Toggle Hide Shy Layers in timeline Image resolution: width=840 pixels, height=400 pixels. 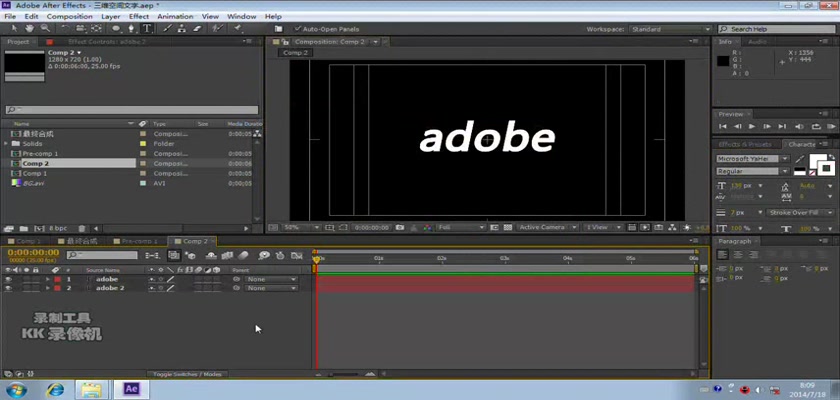tap(212, 256)
